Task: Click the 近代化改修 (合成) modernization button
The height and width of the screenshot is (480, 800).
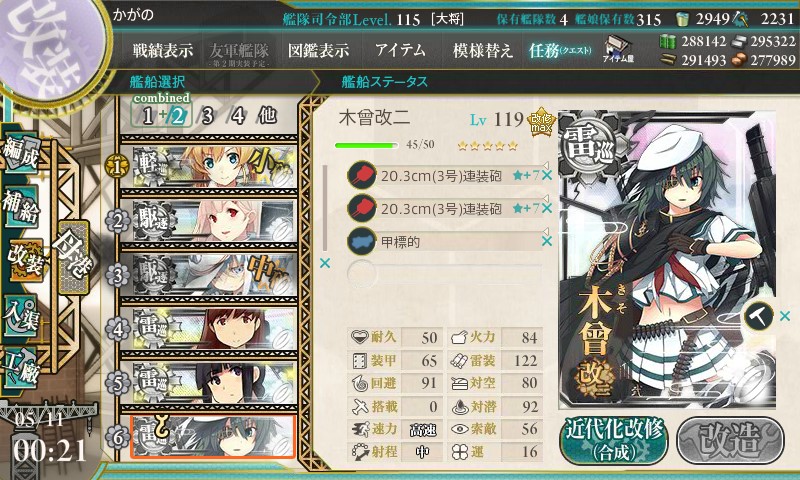Action: click(x=614, y=440)
